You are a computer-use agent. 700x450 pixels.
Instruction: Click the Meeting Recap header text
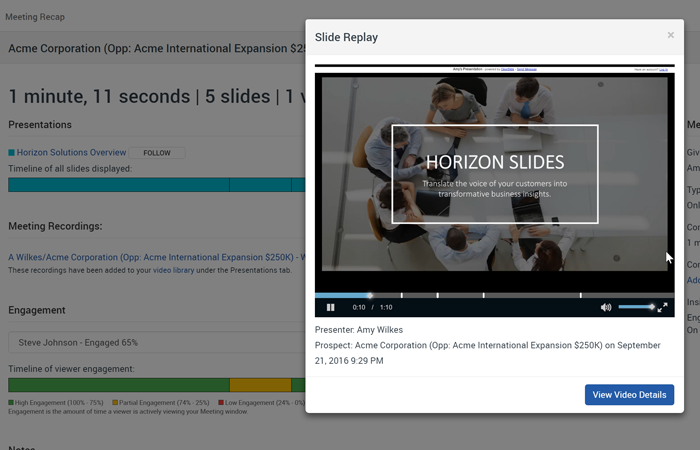(x=35, y=17)
